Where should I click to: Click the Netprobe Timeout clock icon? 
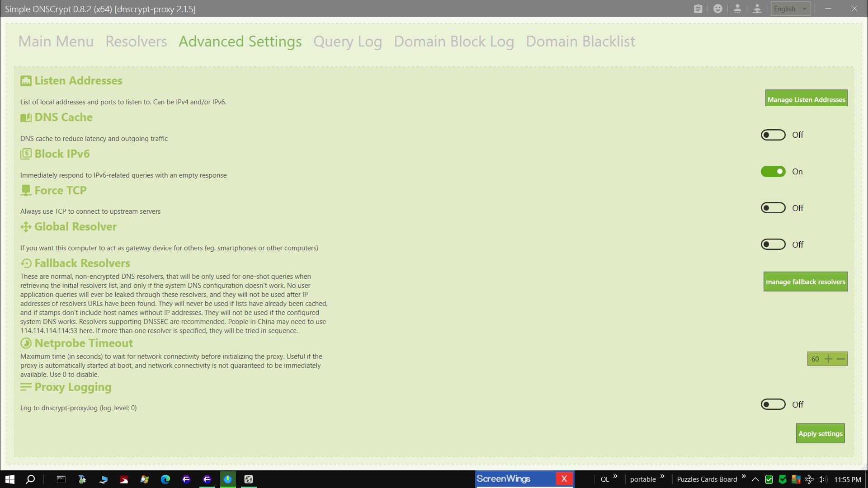pos(26,343)
